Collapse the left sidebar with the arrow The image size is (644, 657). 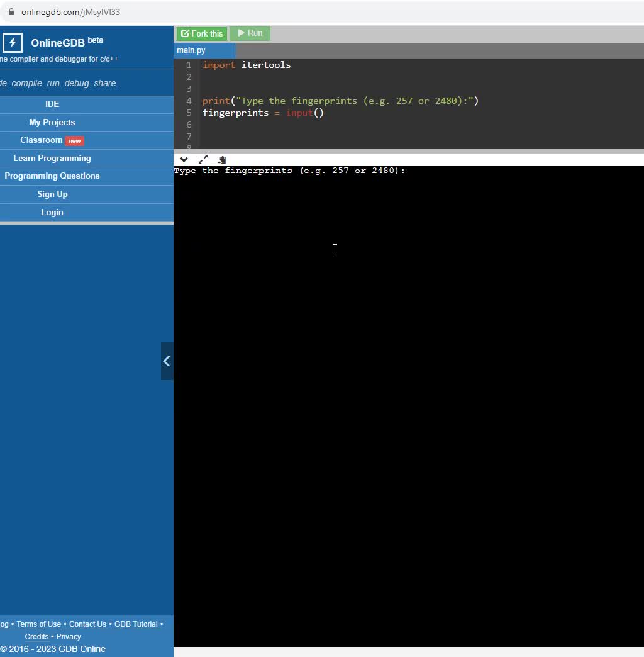pyautogui.click(x=167, y=361)
